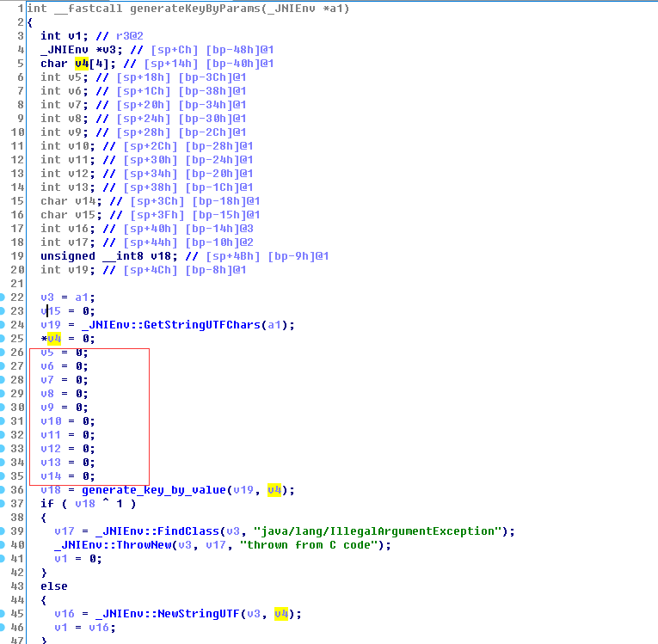Click the _JNIEnv::FindClass call
Image resolution: width=658 pixels, height=644 pixels.
click(x=157, y=531)
